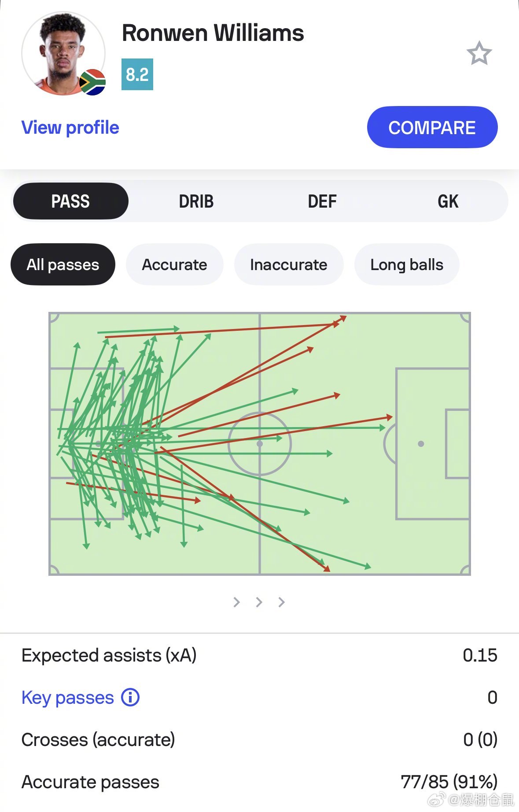Show Long balls filter

(x=407, y=264)
